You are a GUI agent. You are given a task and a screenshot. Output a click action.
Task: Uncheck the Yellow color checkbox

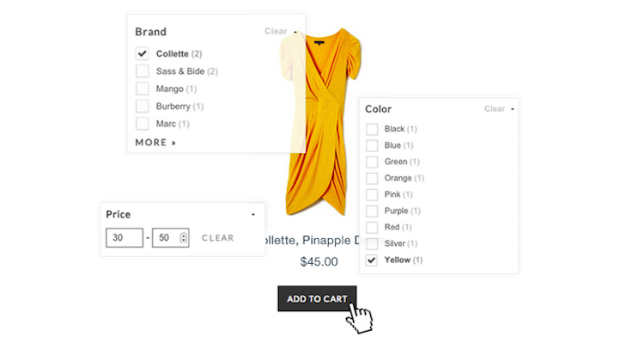372,260
